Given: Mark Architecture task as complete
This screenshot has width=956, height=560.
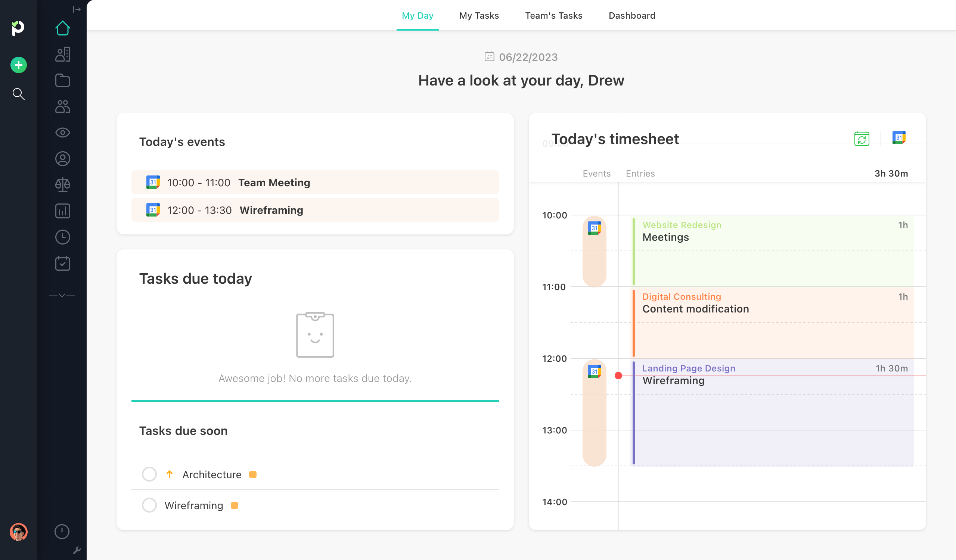Looking at the screenshot, I should [x=149, y=474].
